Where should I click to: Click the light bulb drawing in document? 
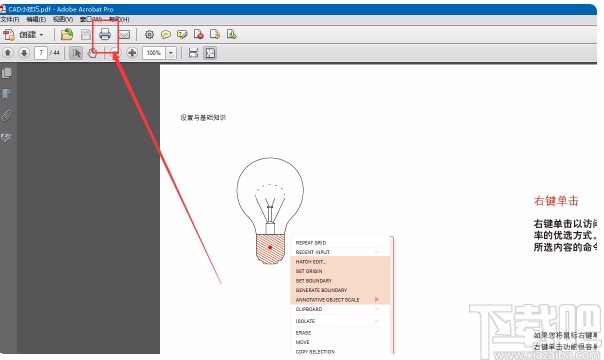[270, 210]
